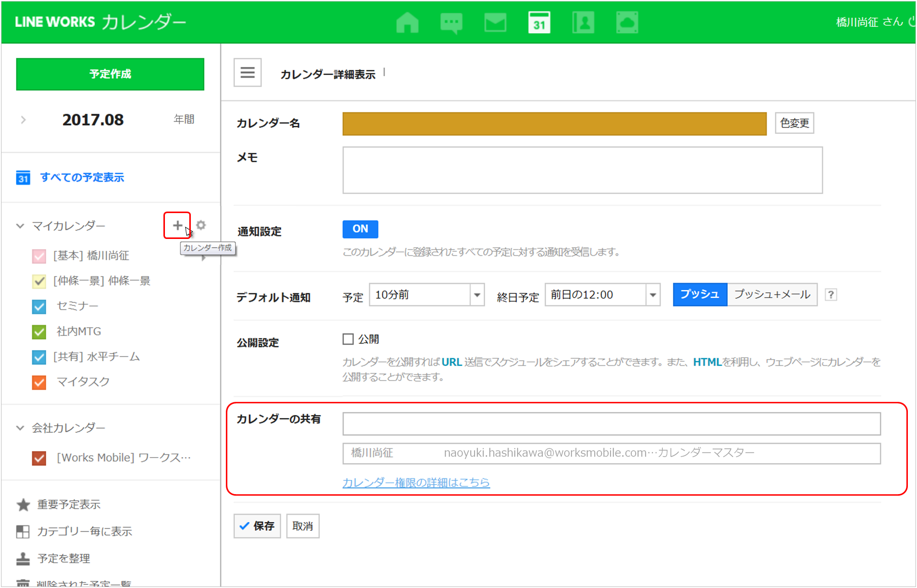
Task: Click the default notification help icon
Action: point(831,295)
